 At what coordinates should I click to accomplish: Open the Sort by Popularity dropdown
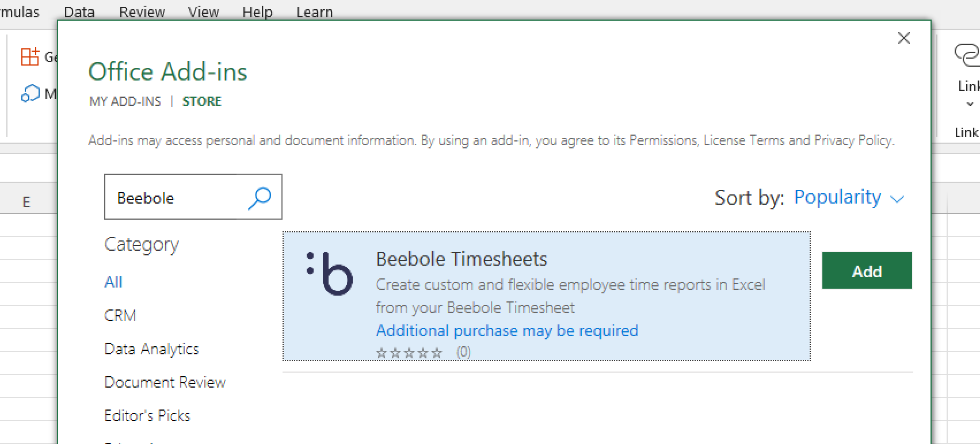[x=849, y=197]
